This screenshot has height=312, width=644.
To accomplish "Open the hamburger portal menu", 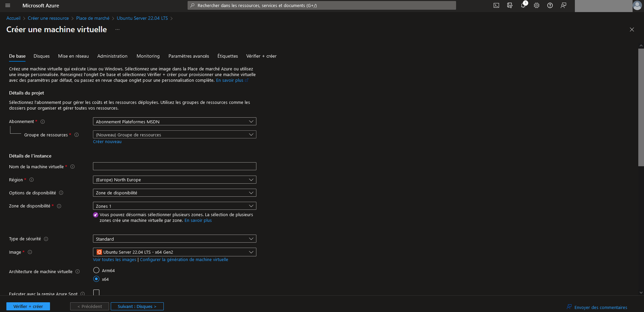I will coord(8,5).
